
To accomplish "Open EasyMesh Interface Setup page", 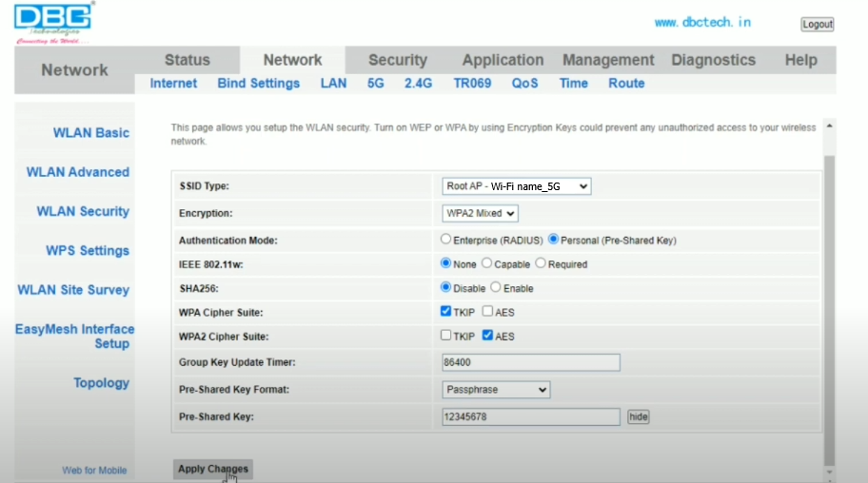I will [75, 337].
